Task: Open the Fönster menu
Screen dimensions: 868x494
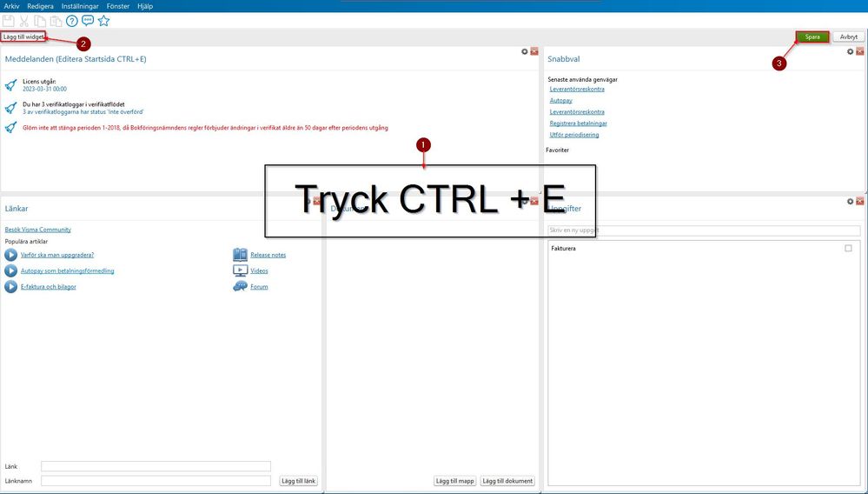Action: click(x=118, y=6)
